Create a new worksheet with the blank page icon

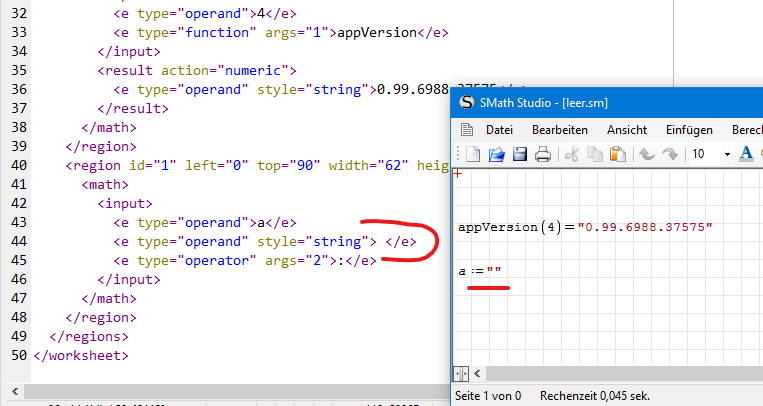tap(474, 154)
